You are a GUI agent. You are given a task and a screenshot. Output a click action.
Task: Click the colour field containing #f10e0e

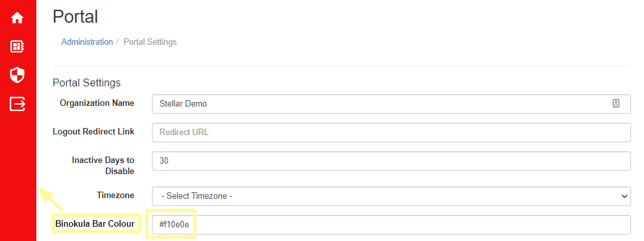391,225
